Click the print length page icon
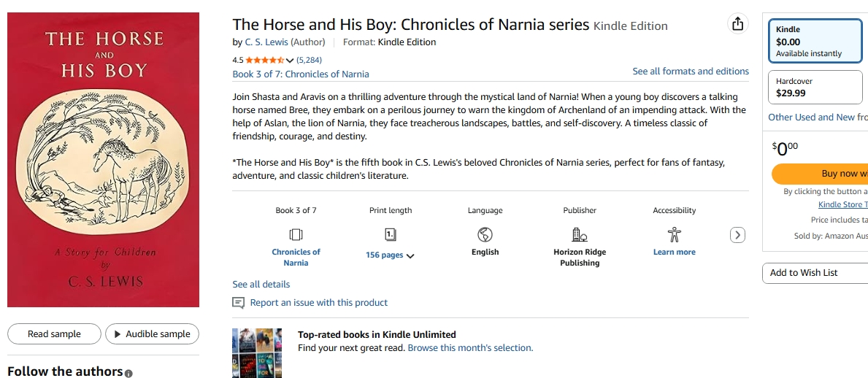Viewport: 868px width, 378px height. click(x=391, y=234)
